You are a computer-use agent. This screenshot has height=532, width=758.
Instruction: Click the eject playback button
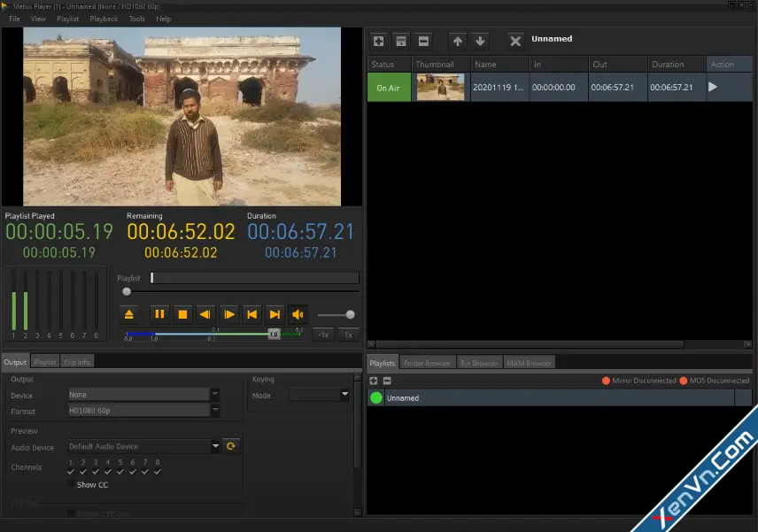129,314
